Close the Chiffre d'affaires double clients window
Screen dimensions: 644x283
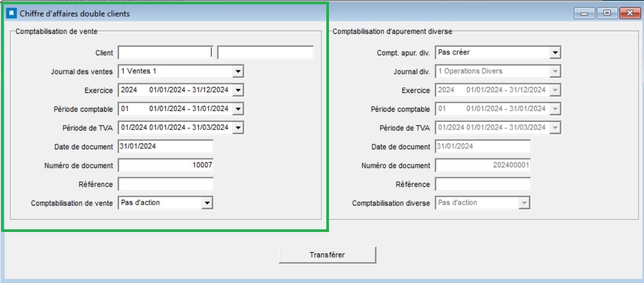(630, 13)
